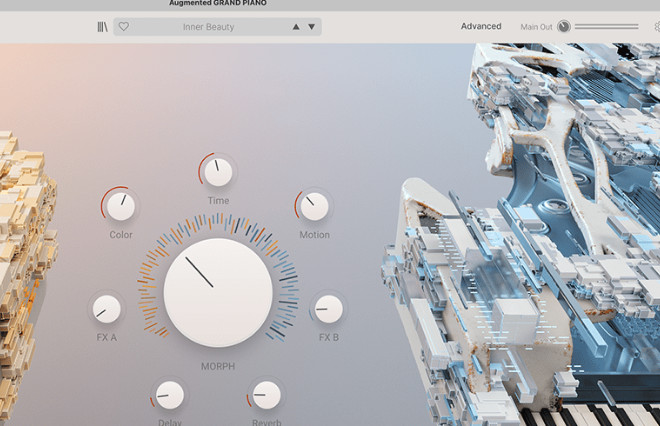Click the Color label text
This screenshot has width=660, height=426.
coord(121,235)
